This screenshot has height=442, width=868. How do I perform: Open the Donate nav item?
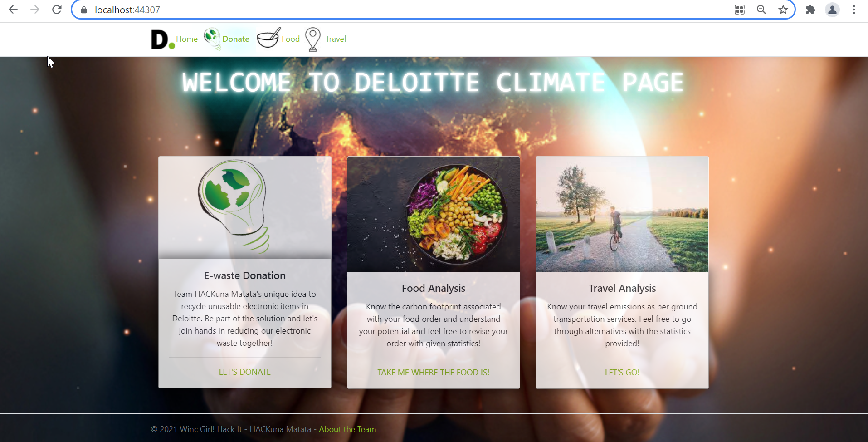[236, 39]
